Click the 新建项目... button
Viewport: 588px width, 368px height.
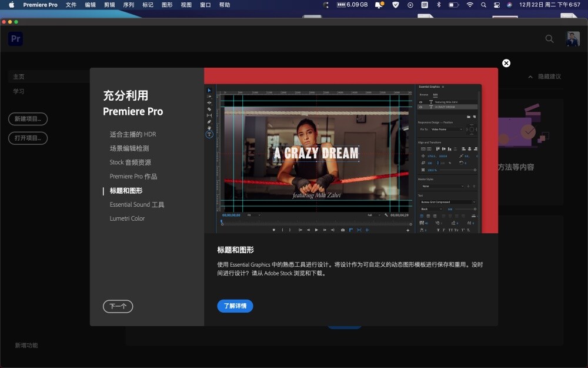pyautogui.click(x=28, y=119)
